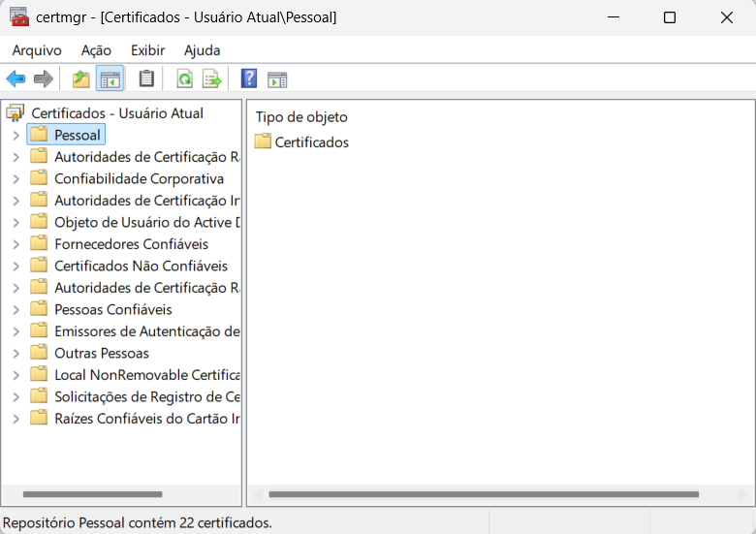Click the Fornecedores Confiáveis folder icon
This screenshot has height=534, width=756.
(x=39, y=243)
